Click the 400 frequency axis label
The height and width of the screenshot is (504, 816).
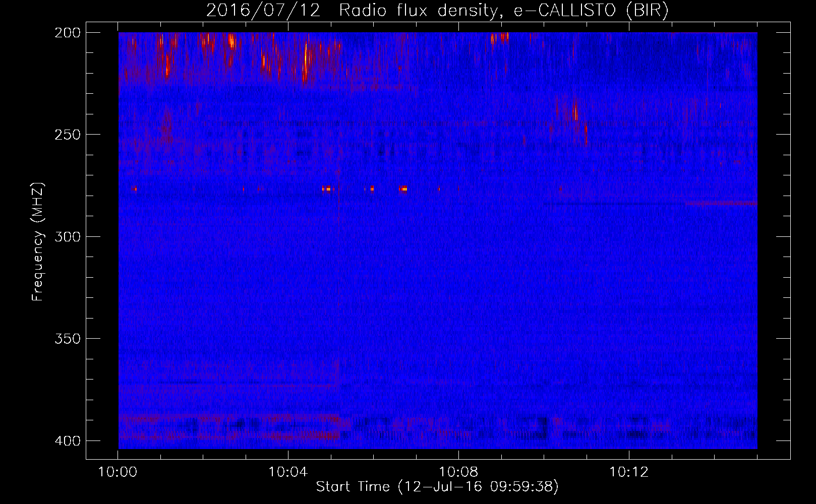click(67, 440)
